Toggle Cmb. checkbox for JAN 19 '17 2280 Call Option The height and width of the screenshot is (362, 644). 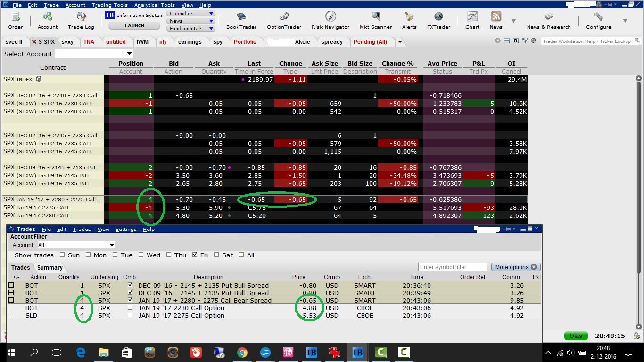tap(130, 308)
